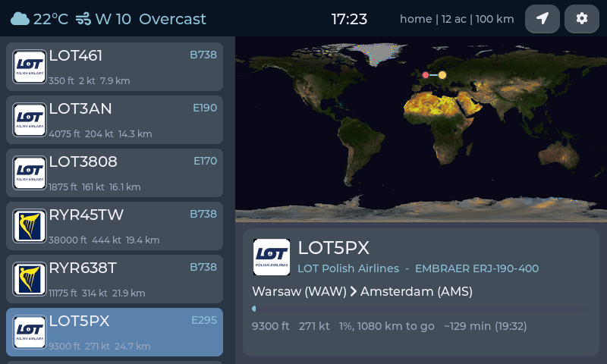Viewport: 607px width, 364px height.
Task: Select the RYR45TW flight callsign
Action: [x=86, y=215]
